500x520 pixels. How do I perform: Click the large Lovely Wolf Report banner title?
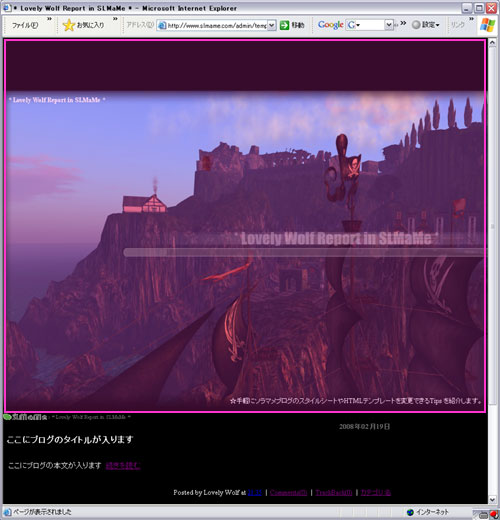point(337,238)
